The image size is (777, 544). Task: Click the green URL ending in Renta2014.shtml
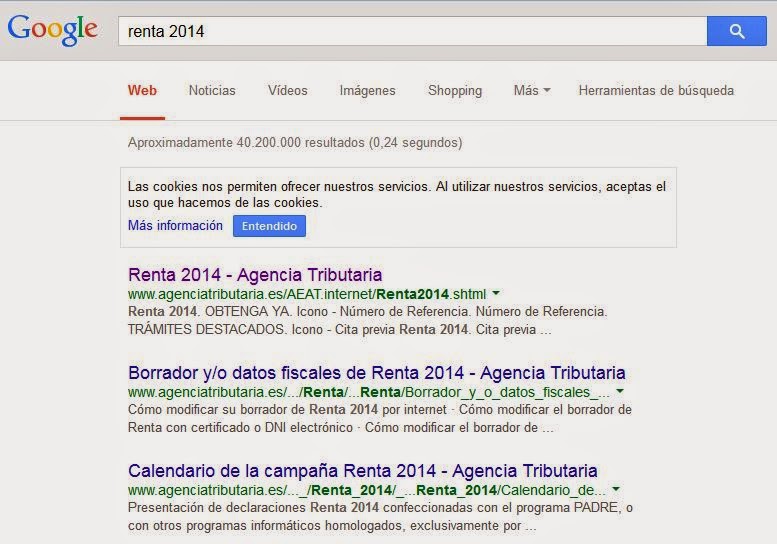307,294
